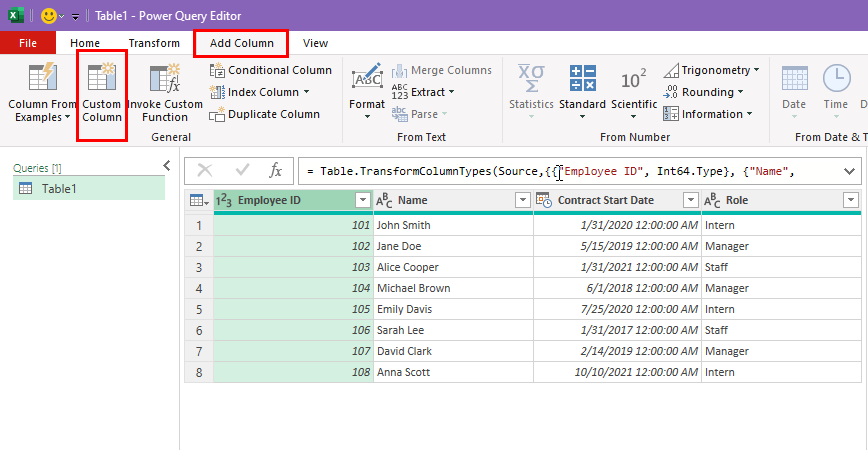Open Name column filter dropdown
Image resolution: width=868 pixels, height=450 pixels.
(523, 200)
